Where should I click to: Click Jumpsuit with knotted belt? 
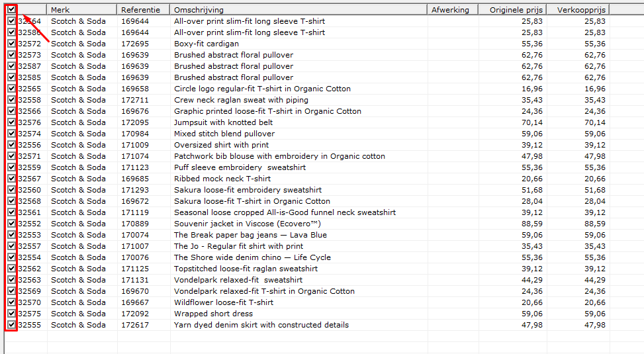pyautogui.click(x=224, y=122)
